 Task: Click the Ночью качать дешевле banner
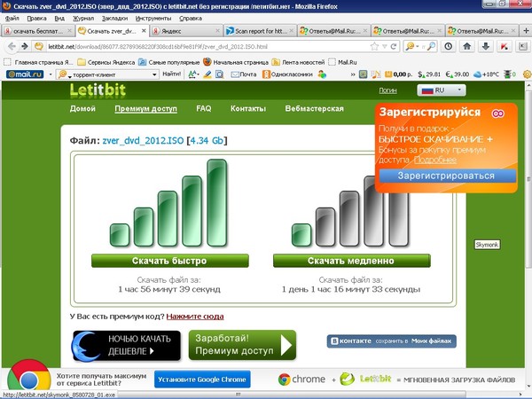coord(127,346)
